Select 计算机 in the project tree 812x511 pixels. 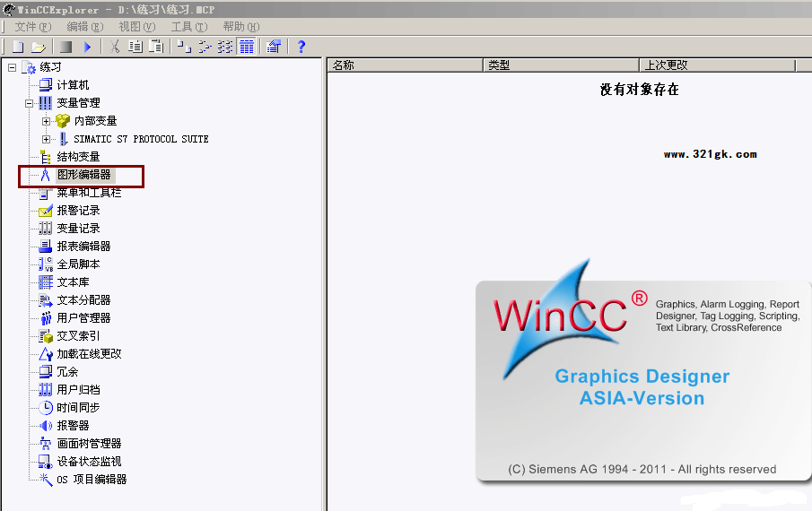click(73, 85)
